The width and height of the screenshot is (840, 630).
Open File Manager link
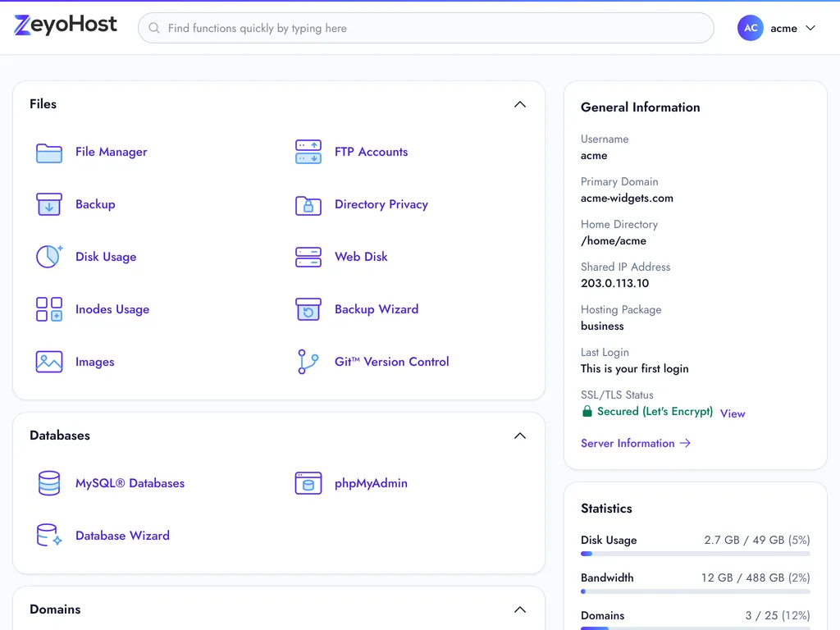pyautogui.click(x=111, y=152)
